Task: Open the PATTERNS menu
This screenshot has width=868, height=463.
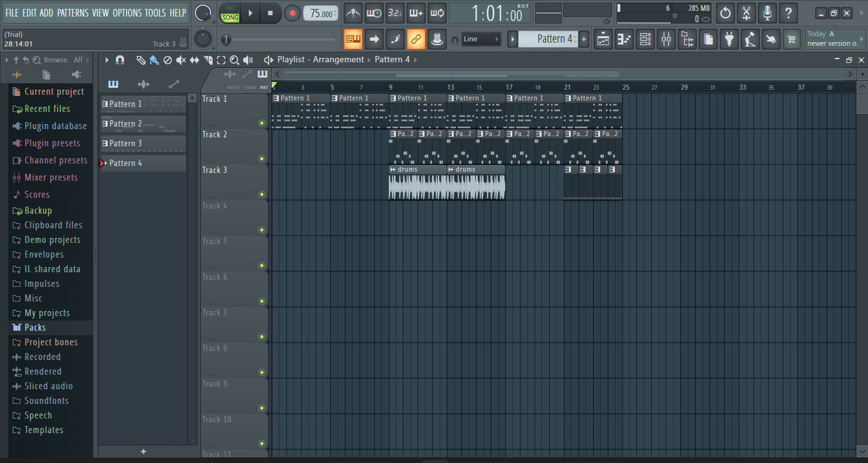Action: click(73, 13)
